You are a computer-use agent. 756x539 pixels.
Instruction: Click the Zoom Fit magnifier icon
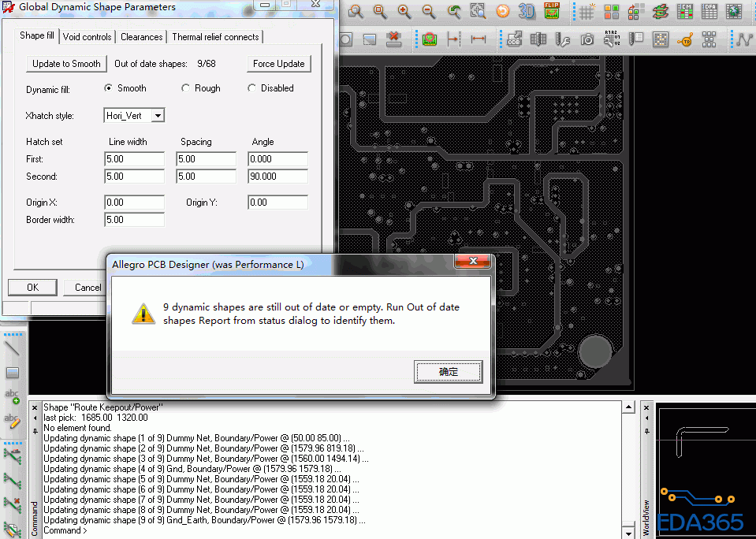(380, 12)
